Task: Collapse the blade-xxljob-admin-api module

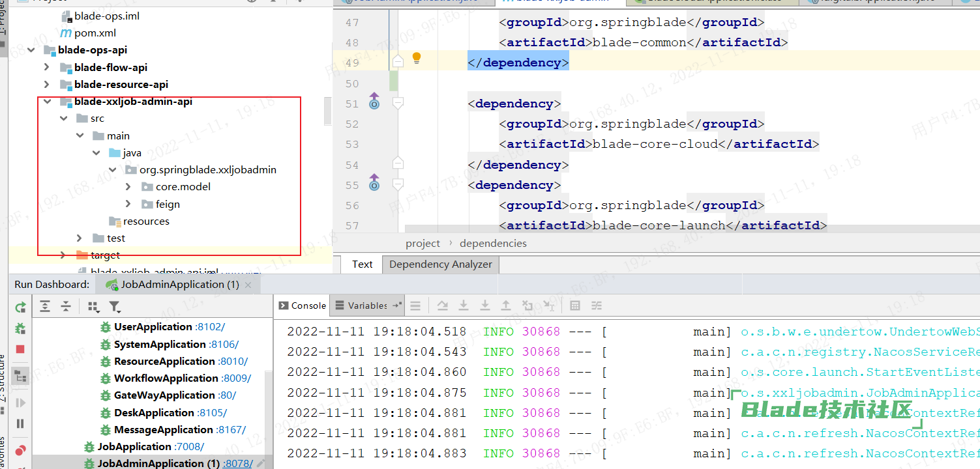Action: pos(46,102)
